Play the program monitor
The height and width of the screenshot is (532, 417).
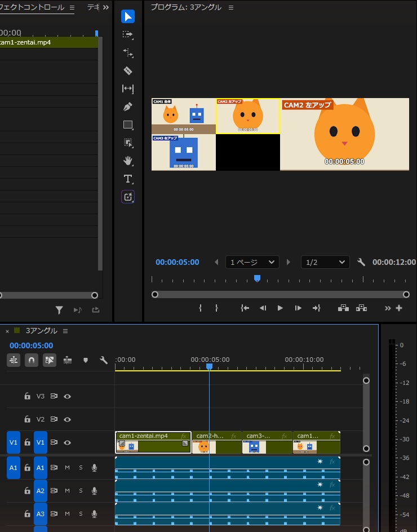[x=280, y=308]
